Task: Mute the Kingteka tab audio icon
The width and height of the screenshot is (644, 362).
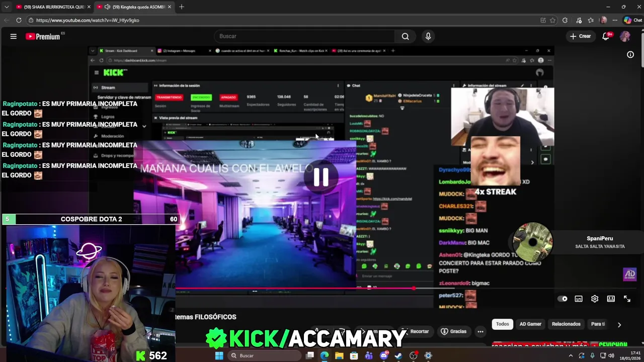Action: 107,7
